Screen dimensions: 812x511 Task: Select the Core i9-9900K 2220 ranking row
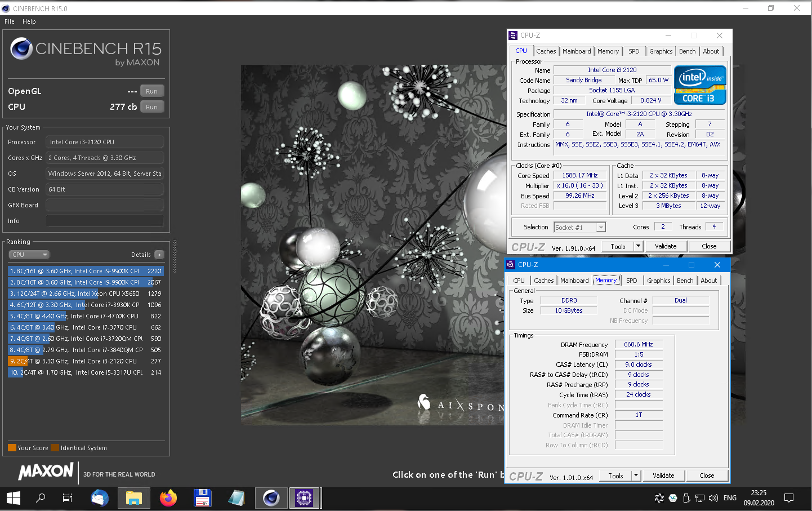click(86, 271)
